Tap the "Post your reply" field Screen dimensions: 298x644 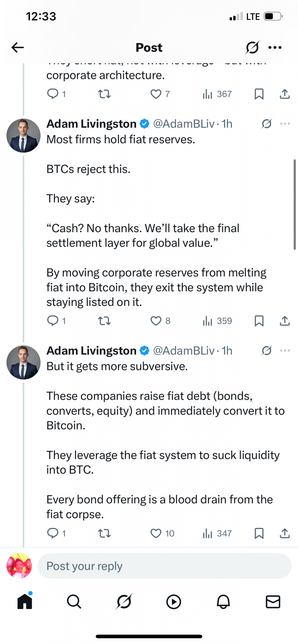pos(164,566)
